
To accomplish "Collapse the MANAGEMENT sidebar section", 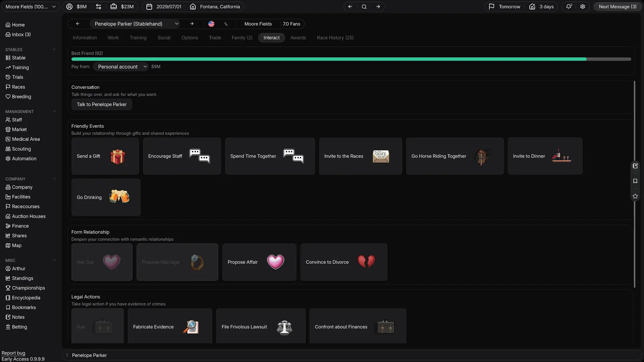I will coord(54,112).
